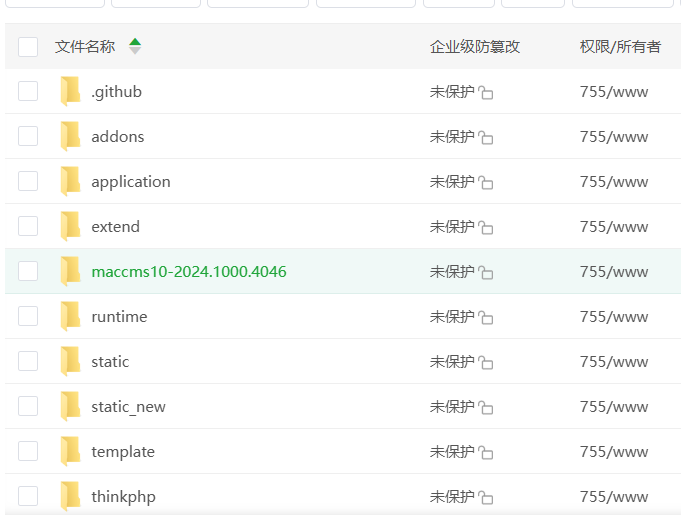Click the thinkphp folder icon
The width and height of the screenshot is (681, 515).
[x=70, y=496]
